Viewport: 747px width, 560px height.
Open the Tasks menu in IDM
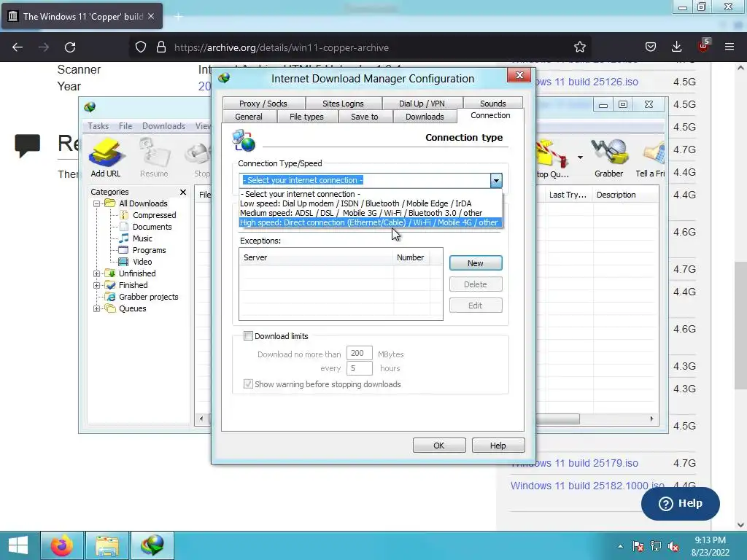pyautogui.click(x=98, y=126)
